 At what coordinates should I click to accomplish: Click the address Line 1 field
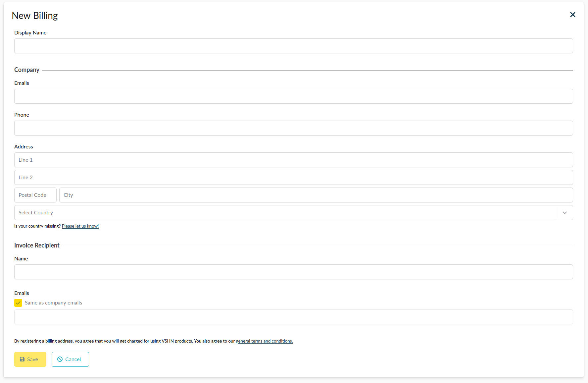293,160
